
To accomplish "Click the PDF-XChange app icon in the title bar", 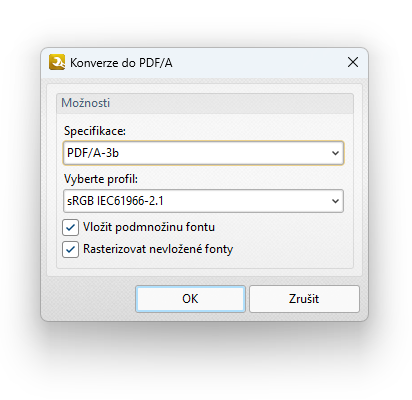I will click(57, 62).
